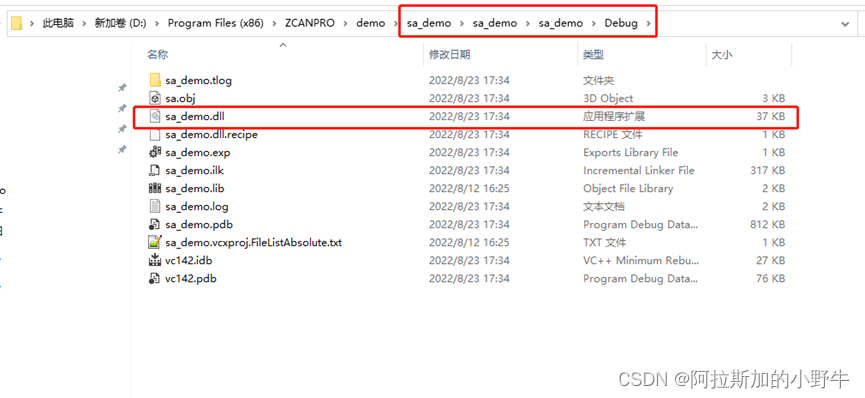The width and height of the screenshot is (865, 398).
Task: Navigate to 新加卷 (D:) in breadcrumb
Action: click(120, 23)
